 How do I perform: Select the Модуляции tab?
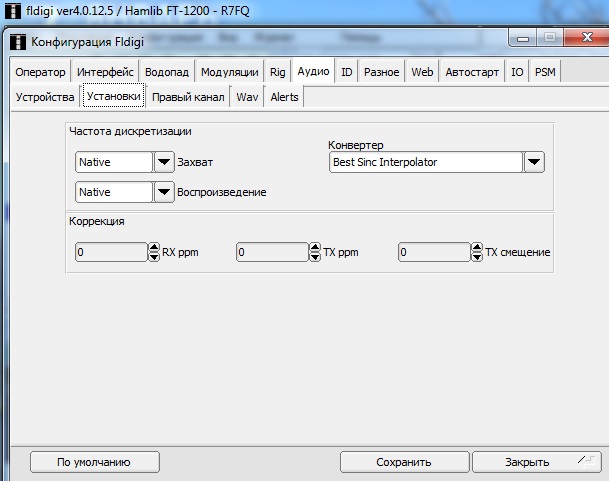tap(229, 72)
